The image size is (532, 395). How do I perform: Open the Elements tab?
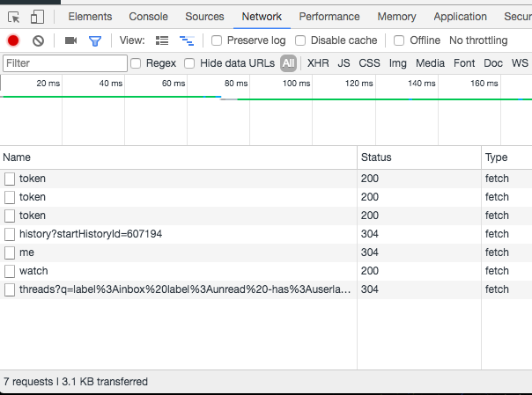(90, 17)
